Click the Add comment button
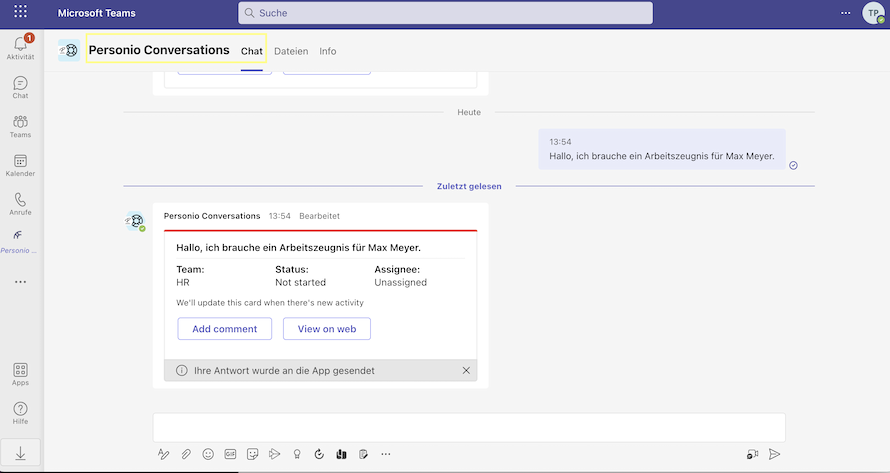 click(x=224, y=329)
